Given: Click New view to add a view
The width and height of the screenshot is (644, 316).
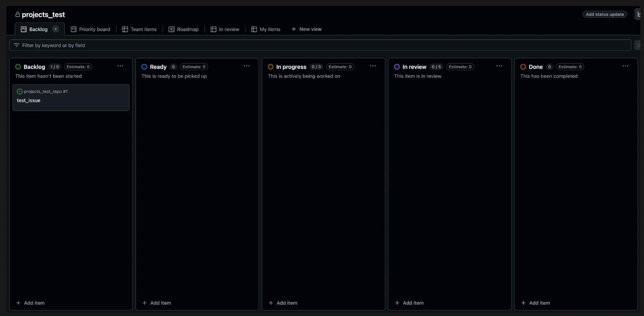Looking at the screenshot, I should [306, 29].
